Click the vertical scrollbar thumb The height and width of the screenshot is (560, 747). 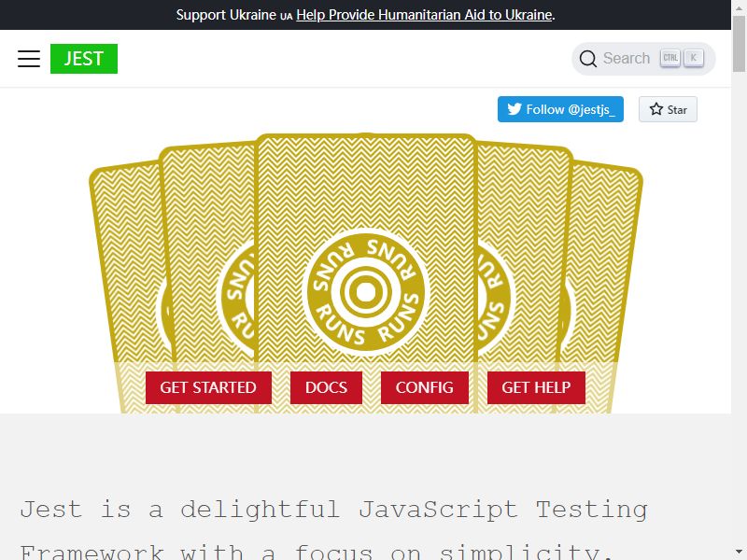pyautogui.click(x=739, y=43)
